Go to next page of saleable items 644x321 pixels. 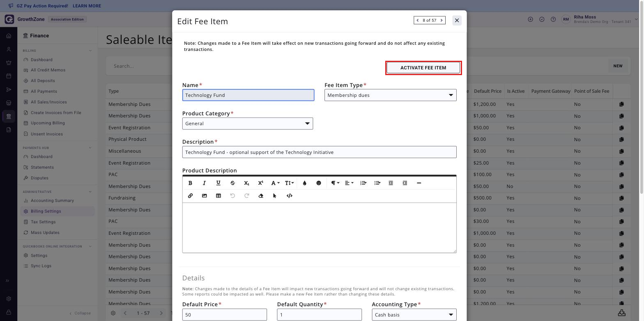pos(161,313)
